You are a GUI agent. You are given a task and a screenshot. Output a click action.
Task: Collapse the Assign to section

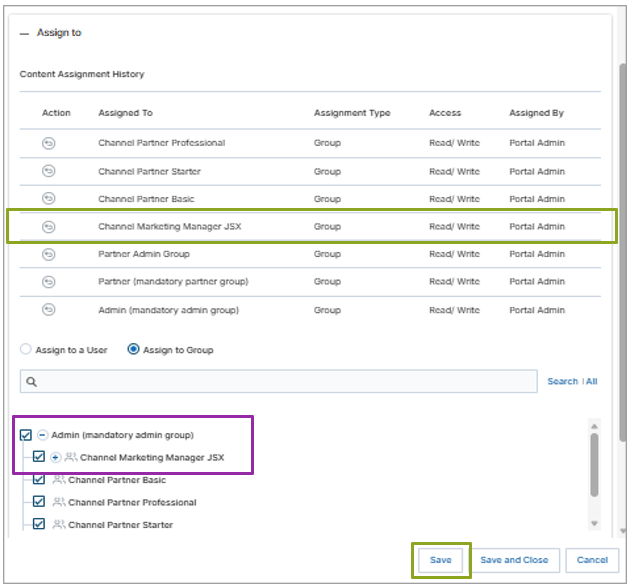pos(24,34)
